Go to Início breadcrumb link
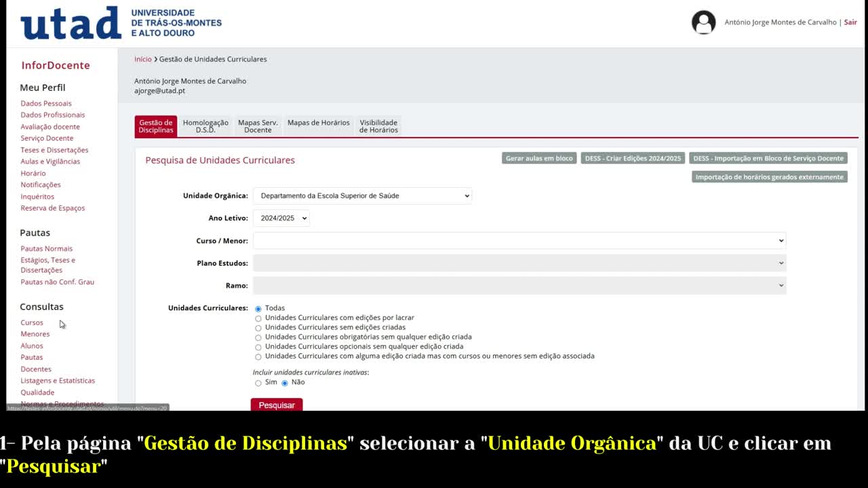 point(143,59)
